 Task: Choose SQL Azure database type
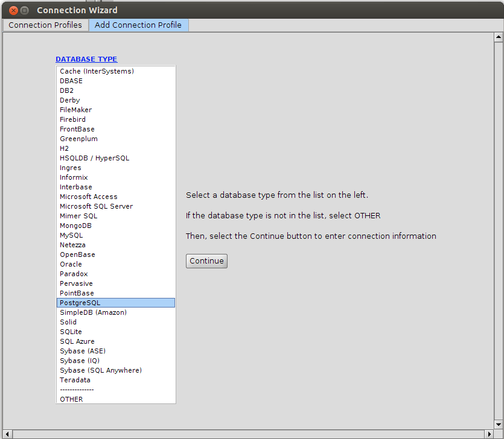coord(77,341)
